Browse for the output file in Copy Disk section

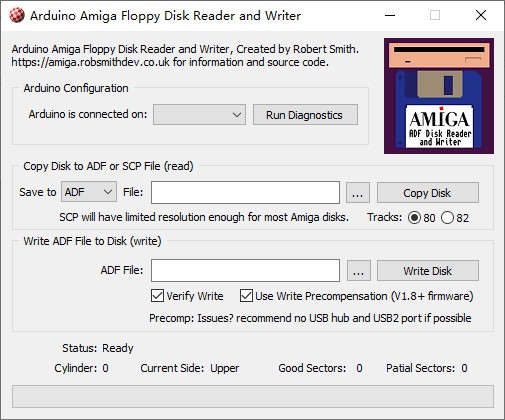358,192
